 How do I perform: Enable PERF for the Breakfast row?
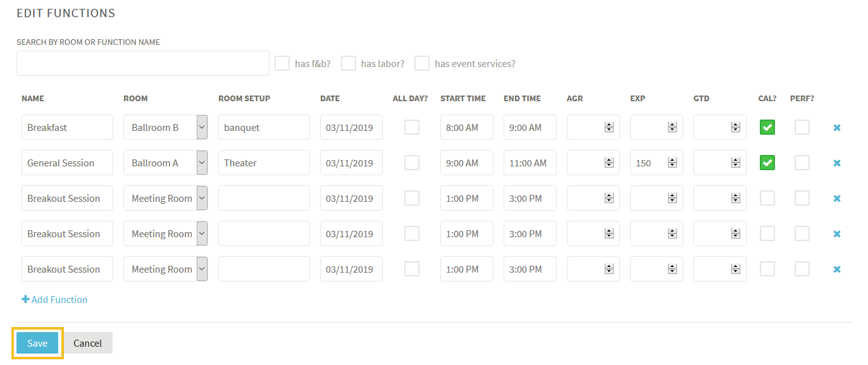[x=802, y=127]
